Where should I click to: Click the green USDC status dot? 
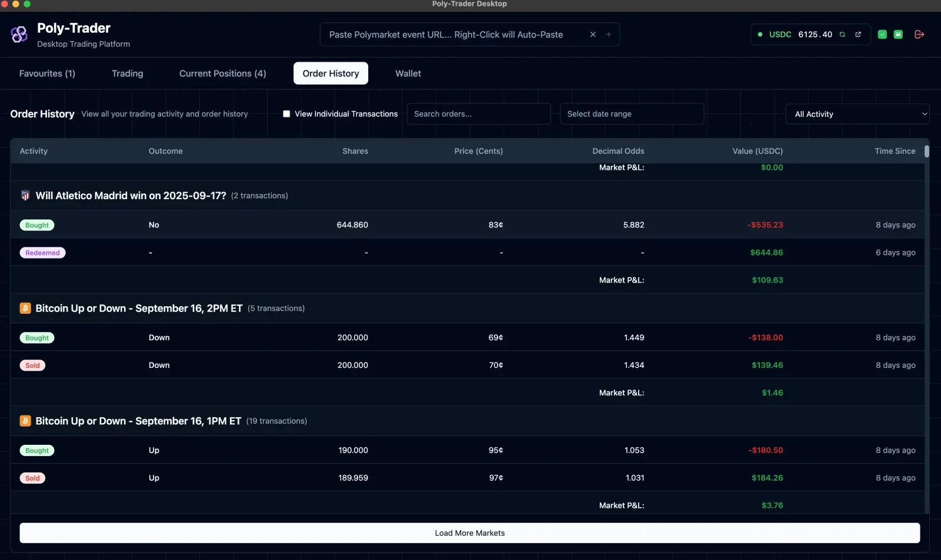760,35
